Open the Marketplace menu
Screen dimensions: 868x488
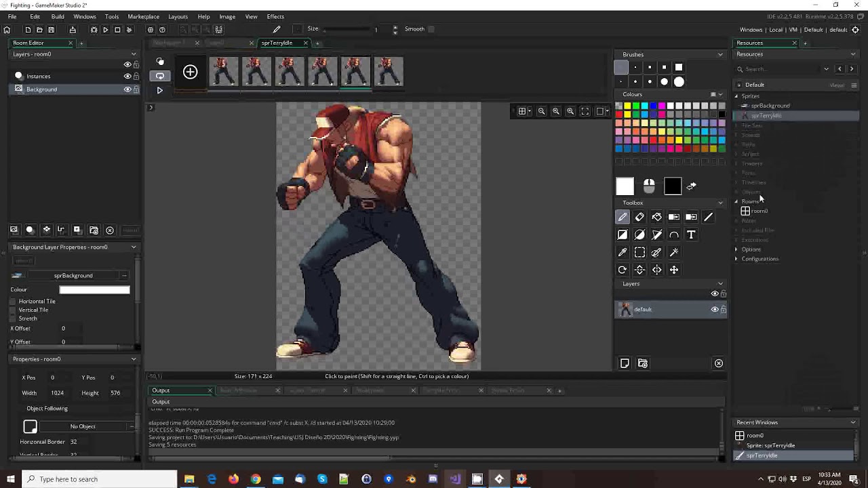pyautogui.click(x=144, y=16)
